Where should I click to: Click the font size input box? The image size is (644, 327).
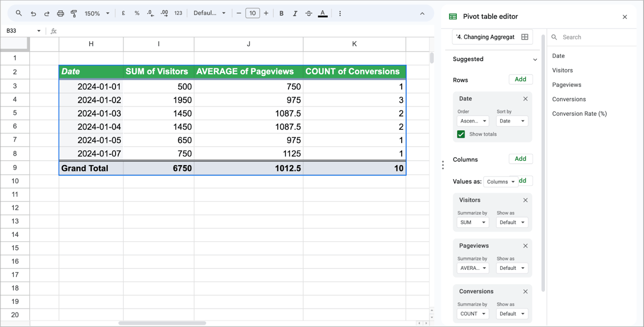(x=252, y=13)
